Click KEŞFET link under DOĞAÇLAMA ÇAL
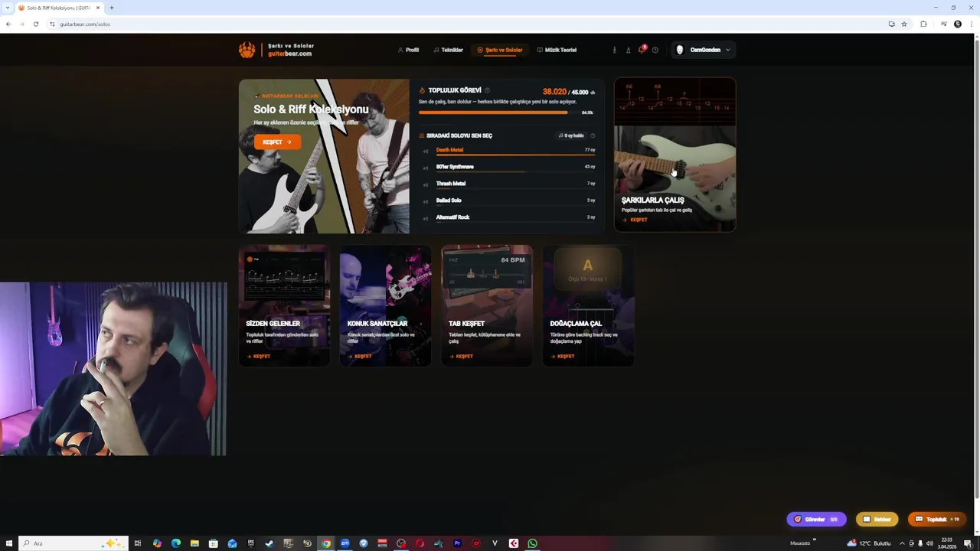The width and height of the screenshot is (980, 551). (563, 357)
